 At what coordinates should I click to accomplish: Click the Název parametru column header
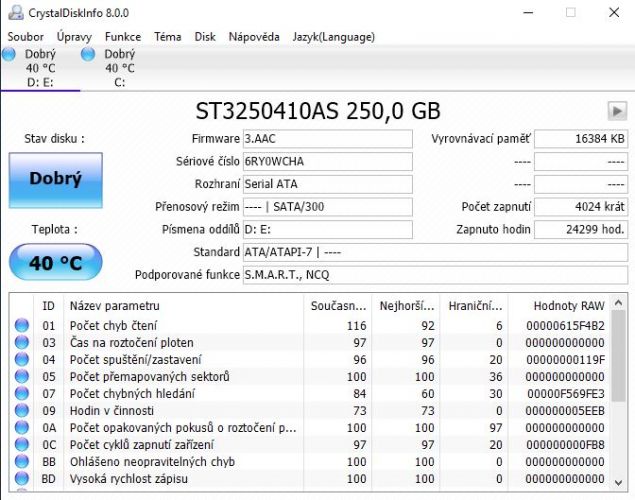(183, 306)
